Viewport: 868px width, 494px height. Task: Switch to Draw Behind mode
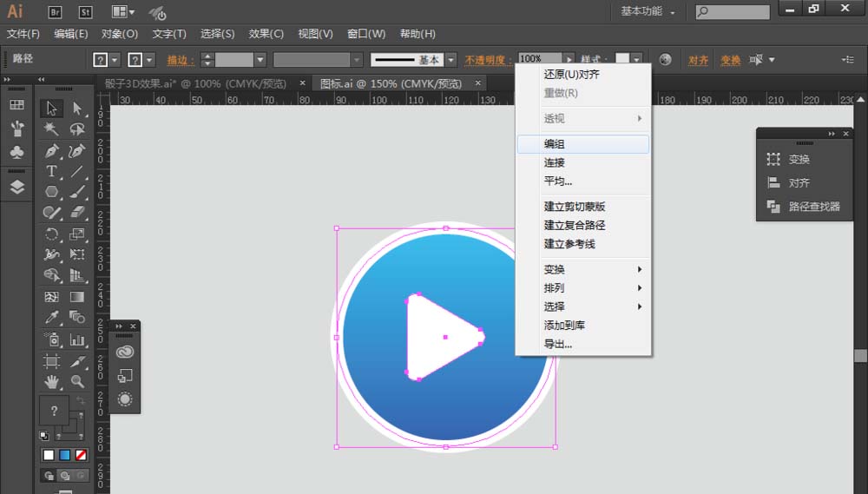[x=65, y=475]
